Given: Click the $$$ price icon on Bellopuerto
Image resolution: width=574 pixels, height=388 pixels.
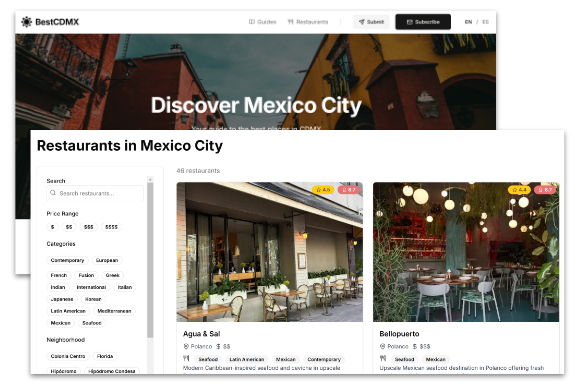Looking at the screenshot, I should (x=415, y=346).
